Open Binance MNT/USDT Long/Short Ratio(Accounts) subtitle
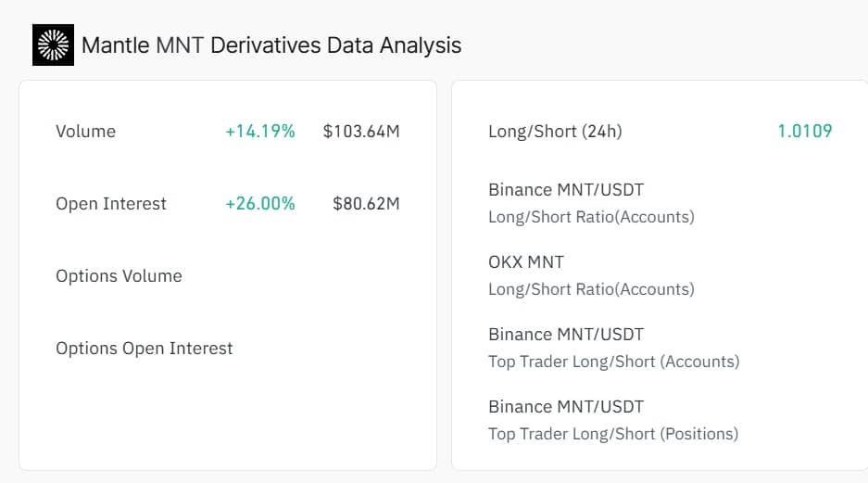Viewport: 868px width, 483px height. click(x=591, y=217)
